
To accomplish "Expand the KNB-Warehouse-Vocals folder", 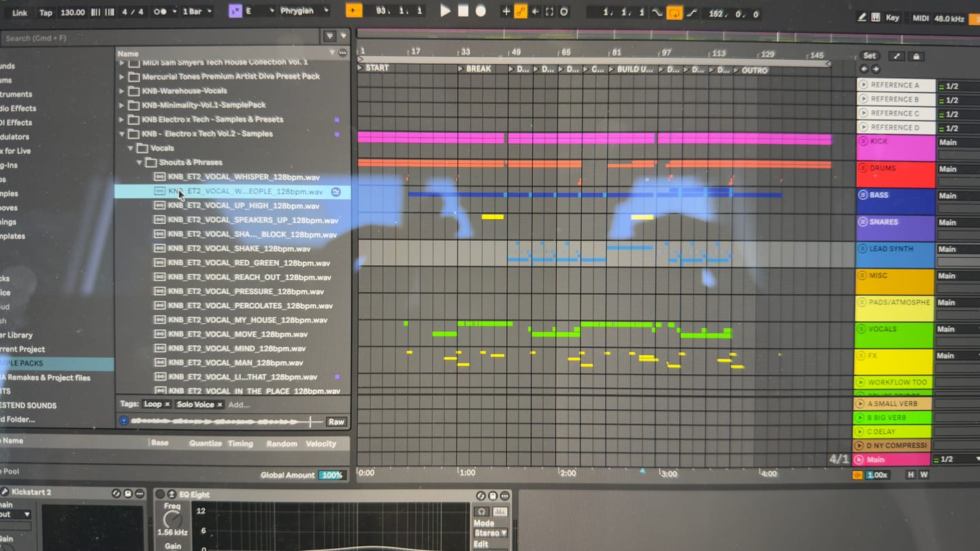I will pos(122,91).
